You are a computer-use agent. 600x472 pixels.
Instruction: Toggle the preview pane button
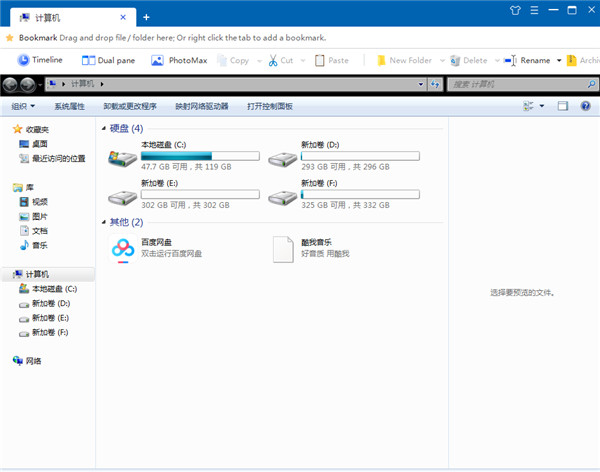(562, 106)
